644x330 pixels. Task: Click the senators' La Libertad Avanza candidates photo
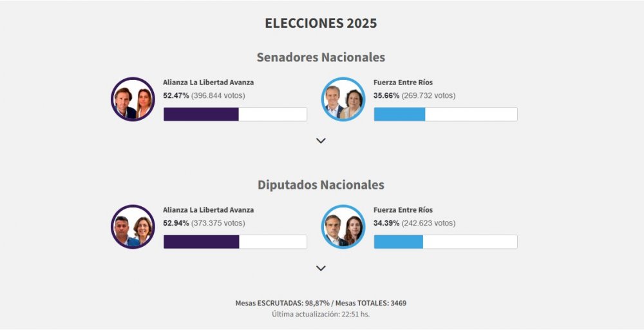tap(133, 99)
